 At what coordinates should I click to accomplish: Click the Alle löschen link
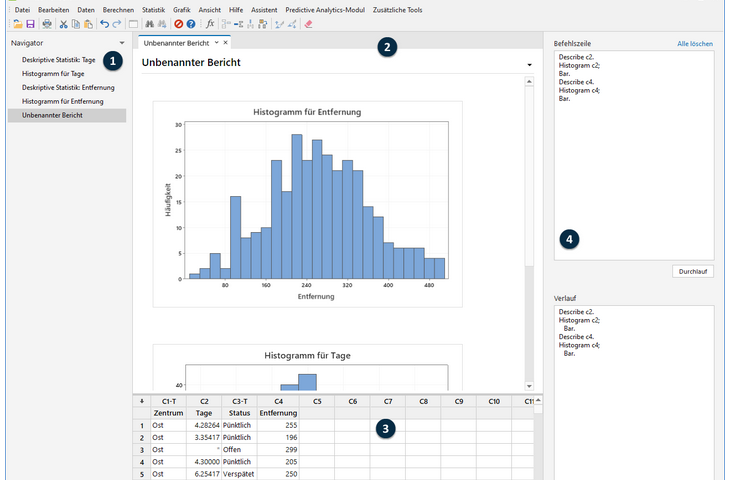pyautogui.click(x=694, y=44)
